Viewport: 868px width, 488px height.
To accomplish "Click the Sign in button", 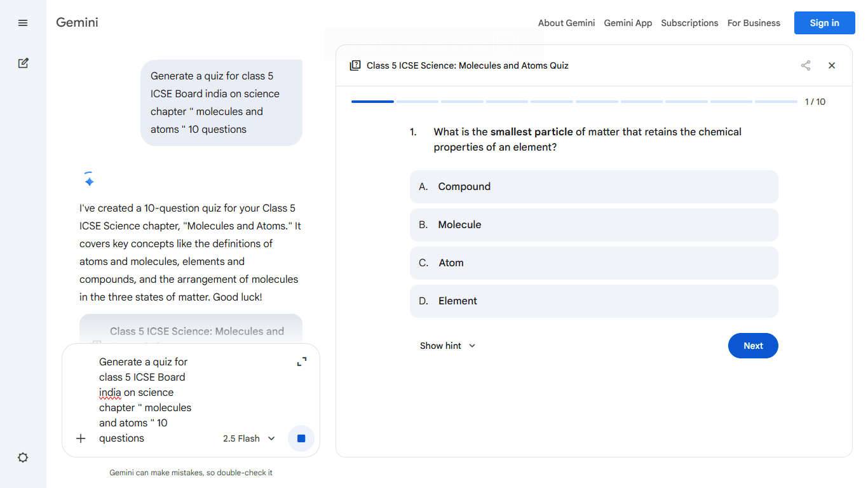I will [824, 23].
